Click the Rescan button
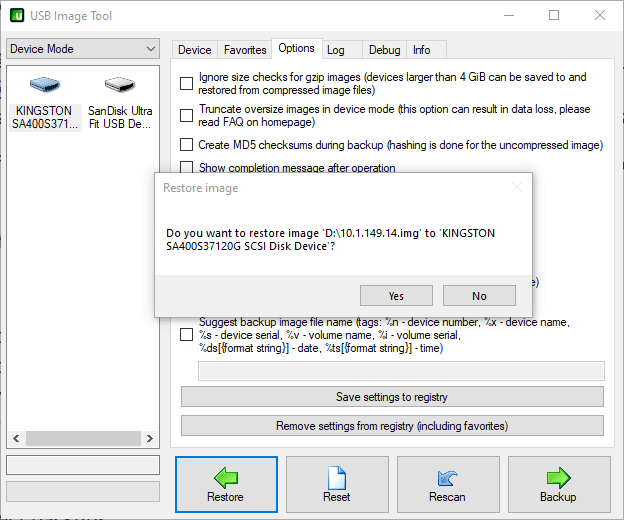 click(x=448, y=484)
